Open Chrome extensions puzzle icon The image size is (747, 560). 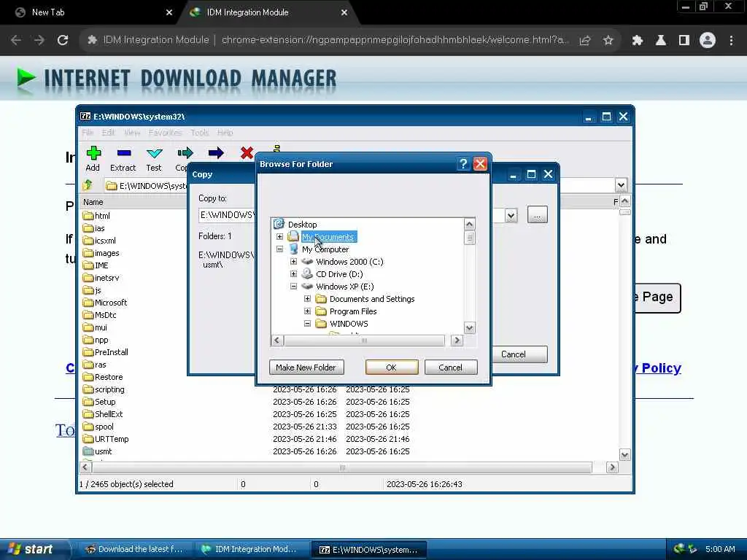pos(637,40)
